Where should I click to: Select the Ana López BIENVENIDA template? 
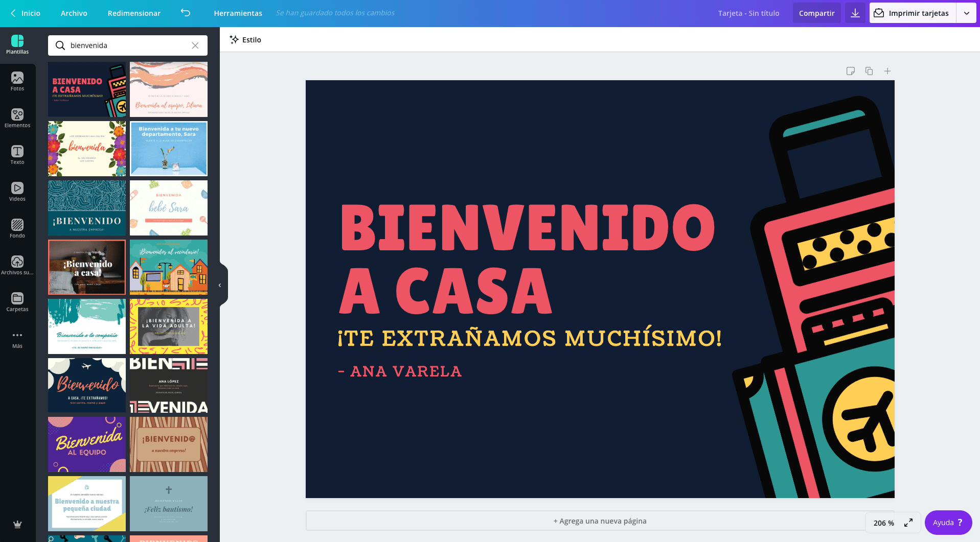[x=169, y=385]
